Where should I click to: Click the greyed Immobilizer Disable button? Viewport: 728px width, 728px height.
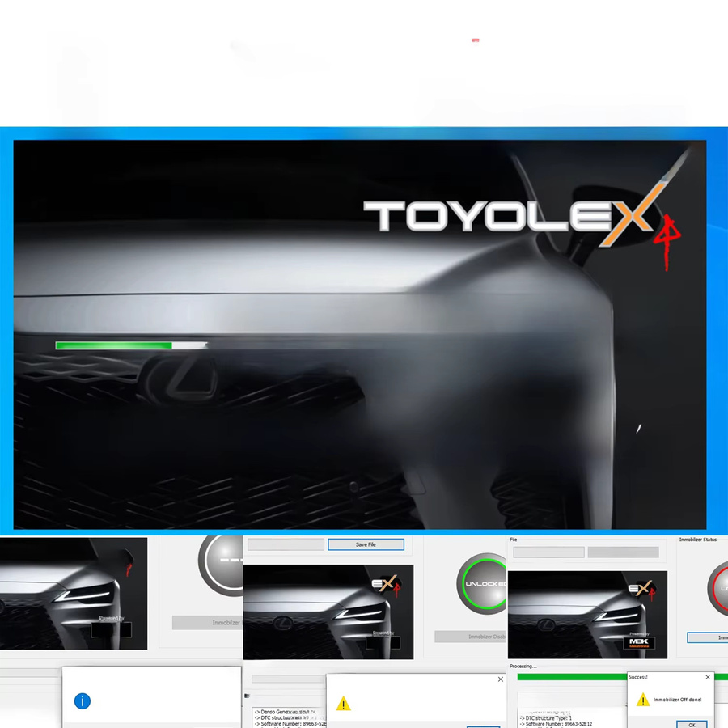click(471, 636)
